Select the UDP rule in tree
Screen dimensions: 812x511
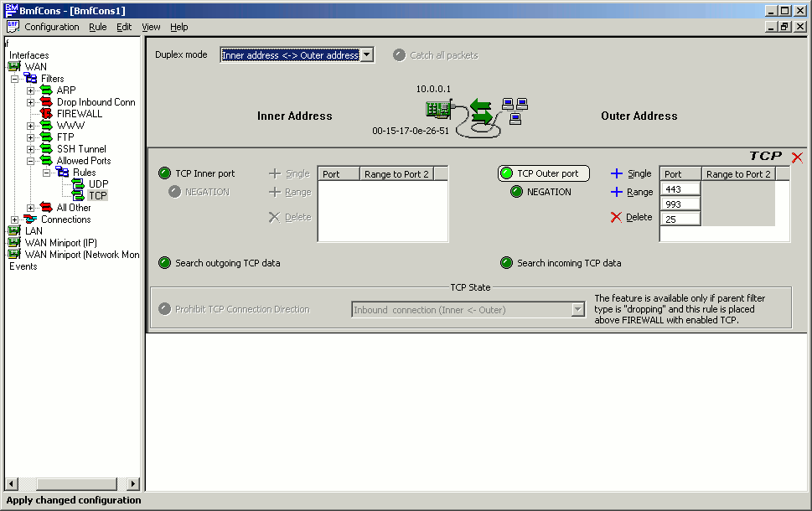point(98,184)
